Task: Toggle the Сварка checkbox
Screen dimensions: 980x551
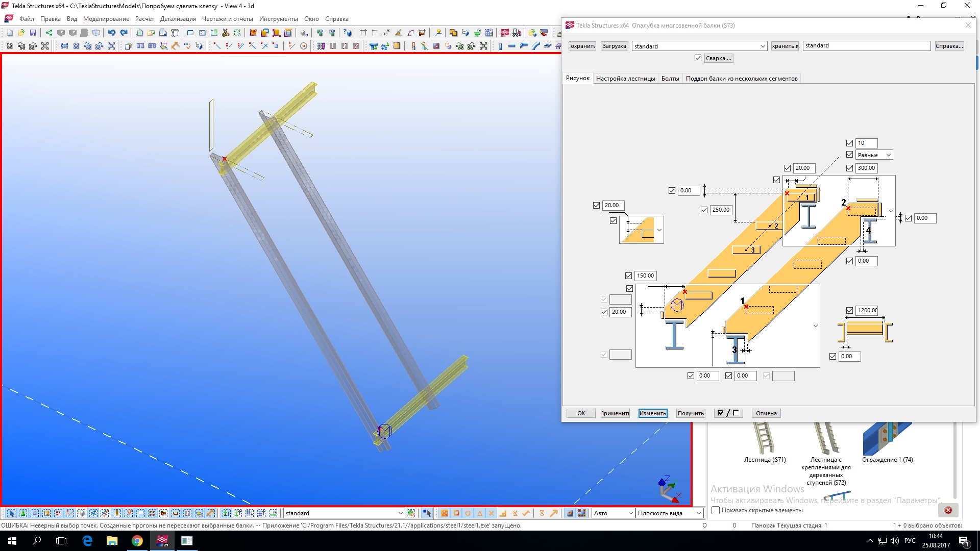Action: pos(698,58)
